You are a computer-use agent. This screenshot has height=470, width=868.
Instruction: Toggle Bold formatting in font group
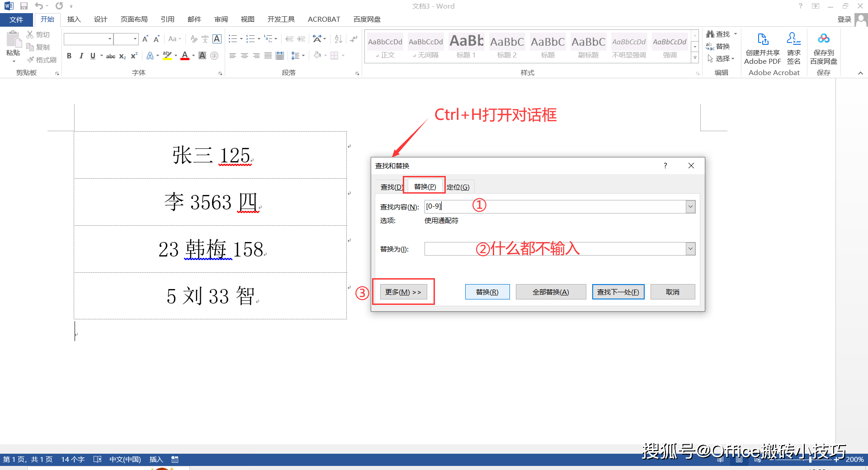(69, 56)
